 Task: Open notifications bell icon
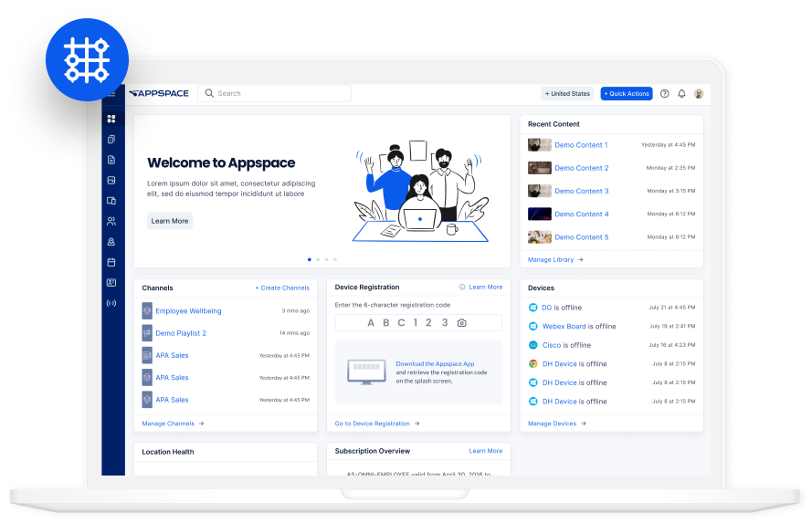point(681,93)
